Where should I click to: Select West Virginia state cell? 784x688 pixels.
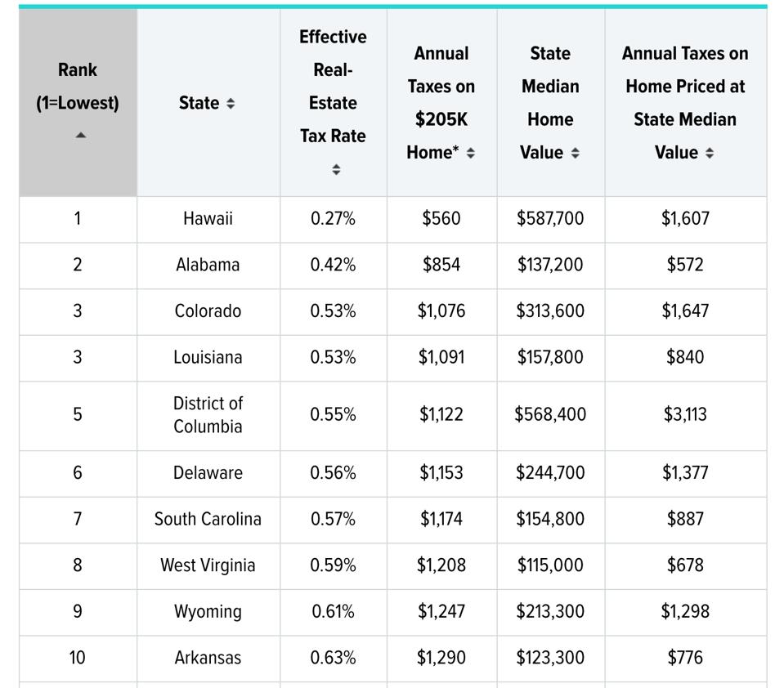208,565
